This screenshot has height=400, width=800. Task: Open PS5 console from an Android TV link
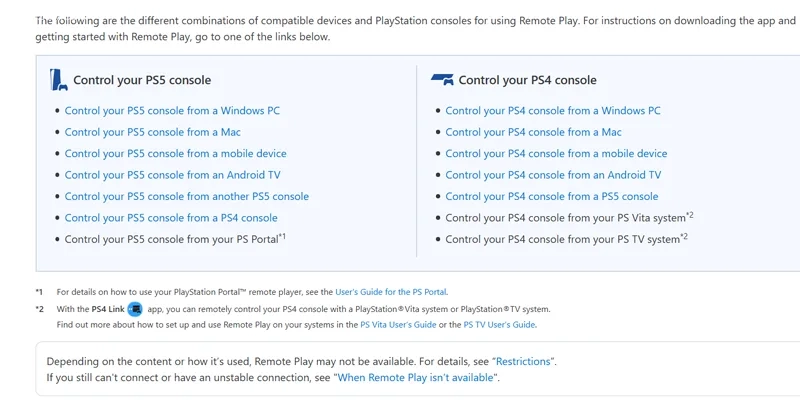pos(172,175)
